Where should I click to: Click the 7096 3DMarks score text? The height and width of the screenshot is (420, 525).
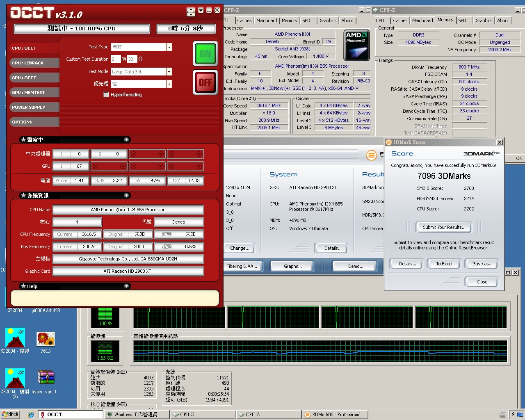pos(444,176)
